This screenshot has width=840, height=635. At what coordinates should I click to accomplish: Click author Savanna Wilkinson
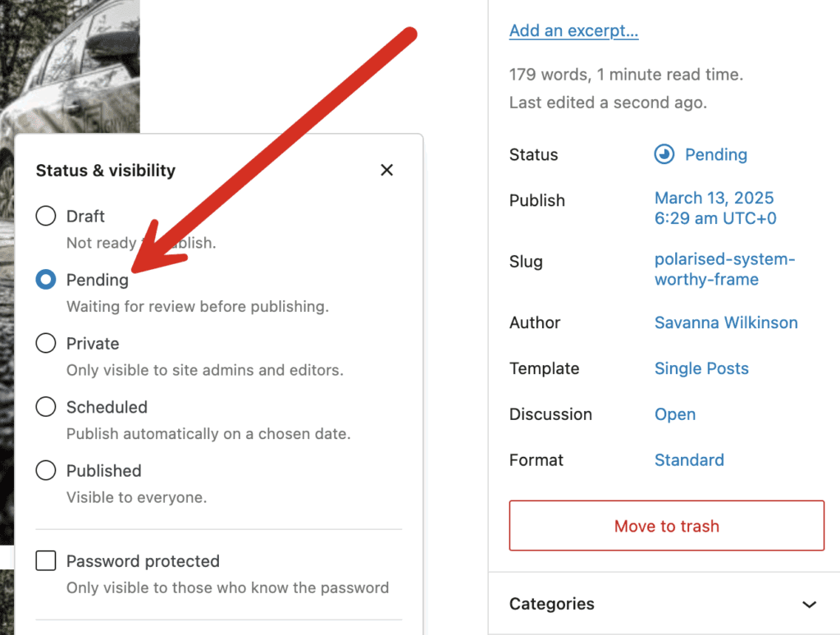[x=726, y=322]
